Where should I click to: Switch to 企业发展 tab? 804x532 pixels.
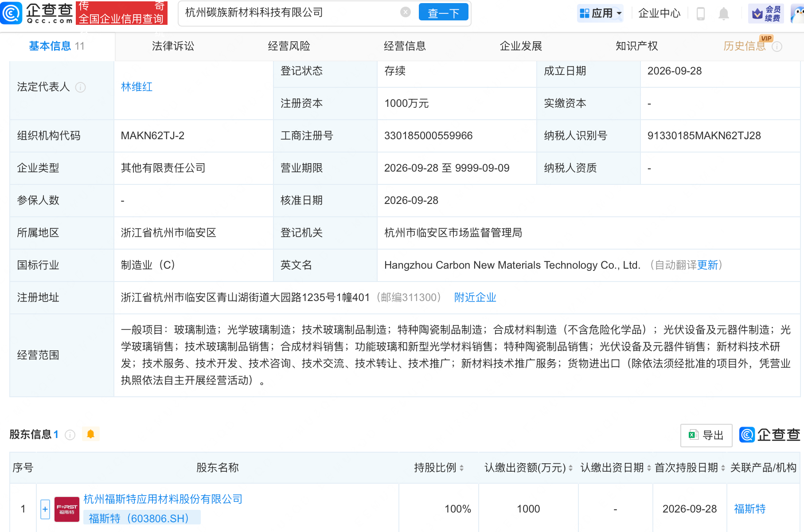[521, 46]
